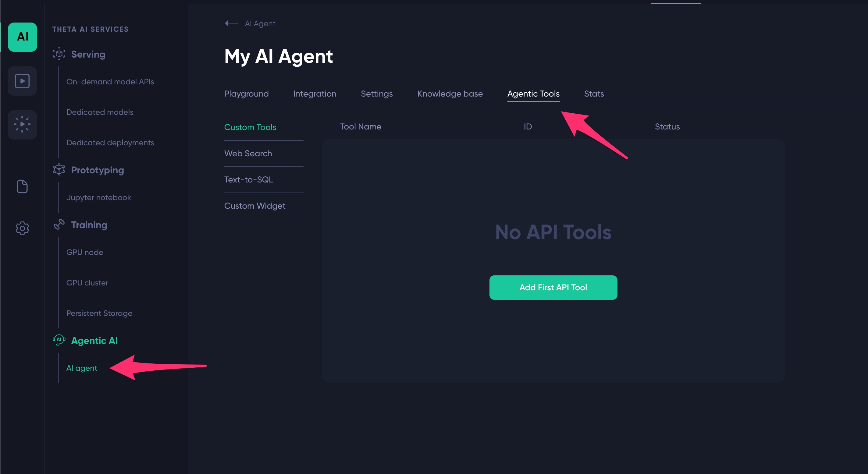The height and width of the screenshot is (474, 868).
Task: Open the settings gear icon
Action: click(x=22, y=228)
